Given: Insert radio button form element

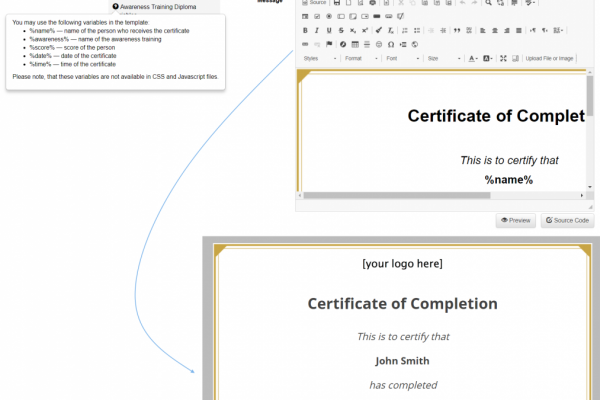Looking at the screenshot, I should coord(329,17).
